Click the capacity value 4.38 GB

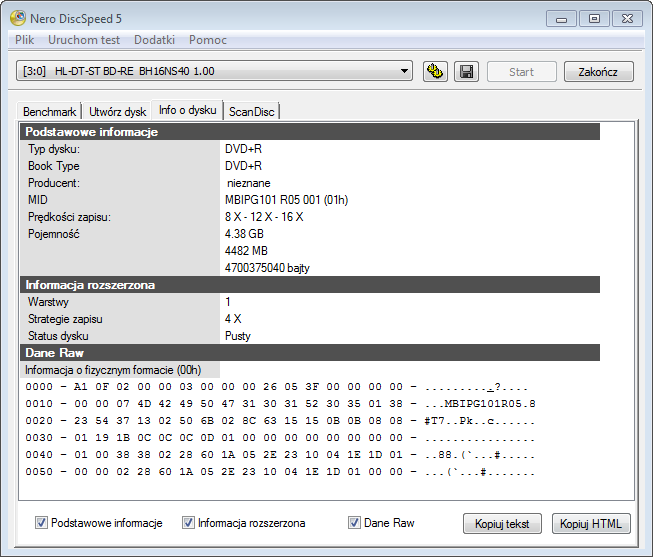(x=244, y=234)
